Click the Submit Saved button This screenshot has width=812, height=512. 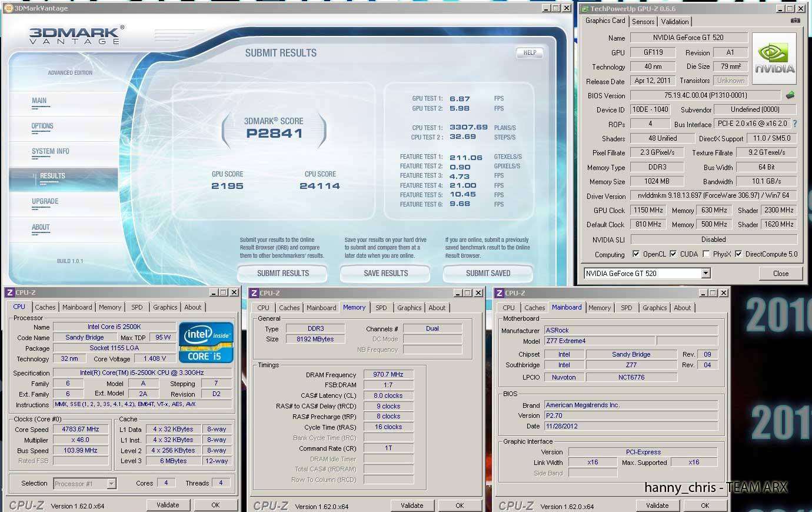(x=488, y=273)
